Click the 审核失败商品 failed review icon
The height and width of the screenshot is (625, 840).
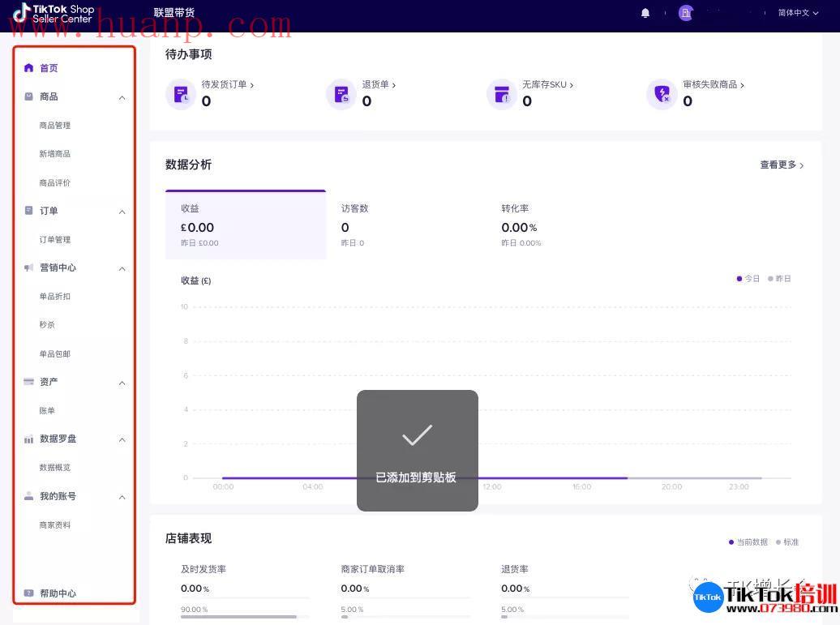662,94
